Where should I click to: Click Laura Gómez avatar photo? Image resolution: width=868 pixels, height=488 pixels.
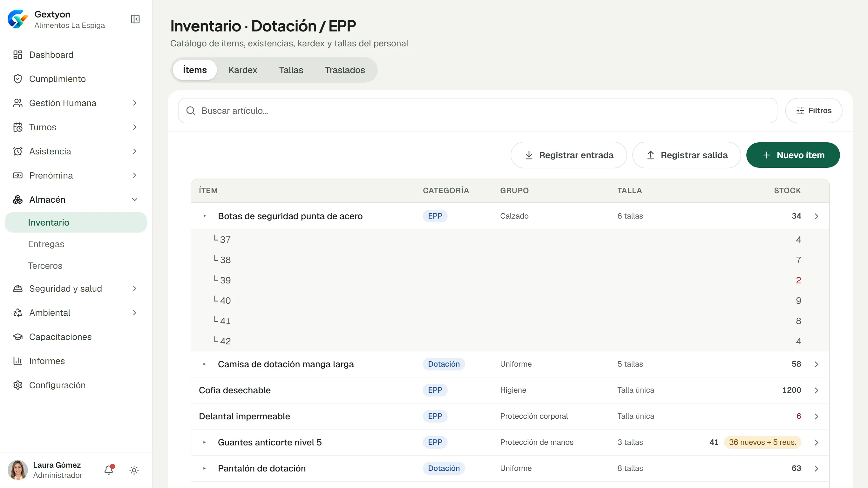(17, 470)
